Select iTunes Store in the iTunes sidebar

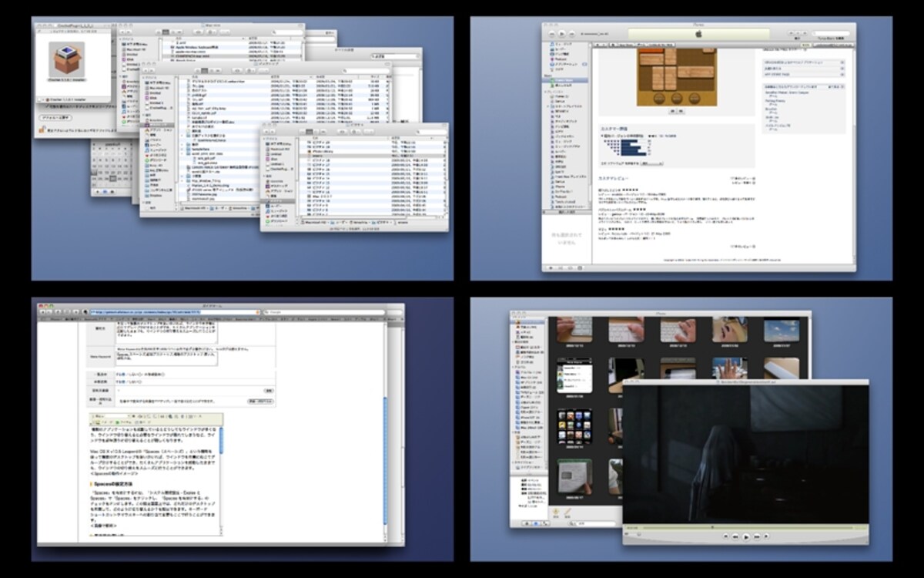click(x=564, y=80)
